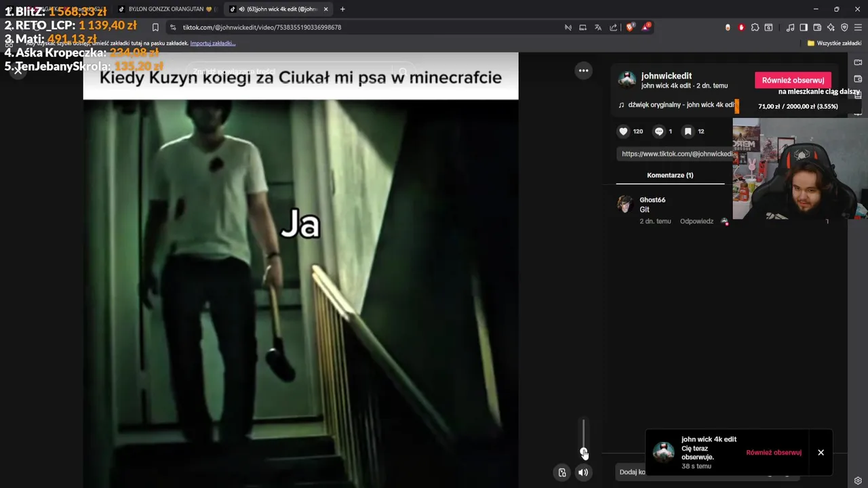Screen dimensions: 868x488
Task: Open johnwickedit avatar in video header
Action: [627, 80]
